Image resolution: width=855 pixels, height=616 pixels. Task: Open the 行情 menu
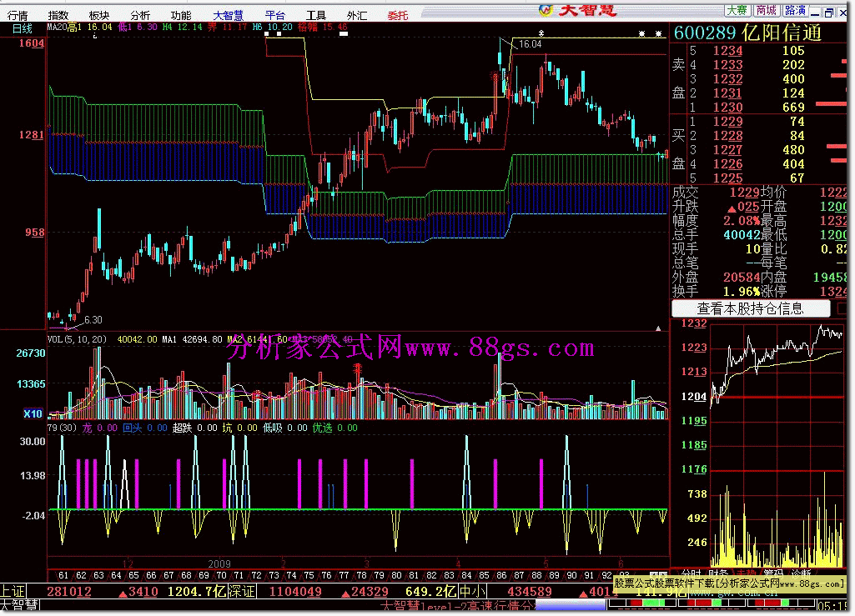click(18, 15)
